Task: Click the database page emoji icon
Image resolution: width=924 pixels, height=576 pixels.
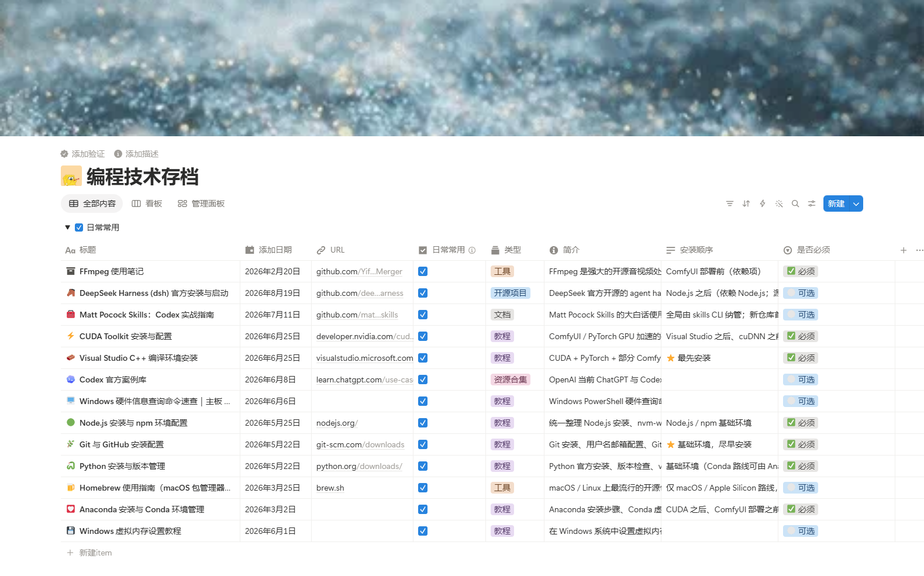Action: tap(71, 176)
